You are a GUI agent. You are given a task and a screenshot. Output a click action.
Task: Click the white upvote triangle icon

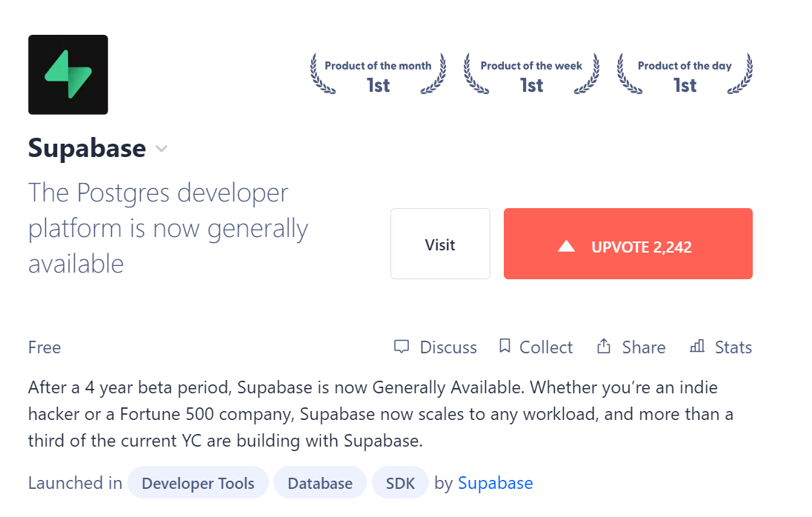click(x=567, y=246)
